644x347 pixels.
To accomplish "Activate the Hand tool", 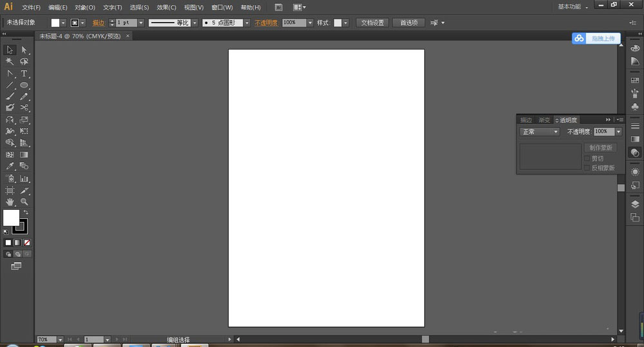I will tap(10, 202).
